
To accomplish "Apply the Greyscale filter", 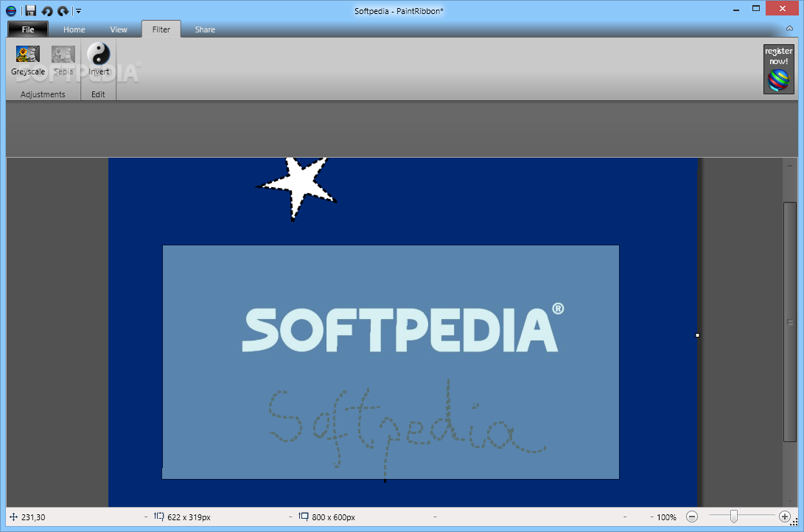I will click(x=28, y=60).
